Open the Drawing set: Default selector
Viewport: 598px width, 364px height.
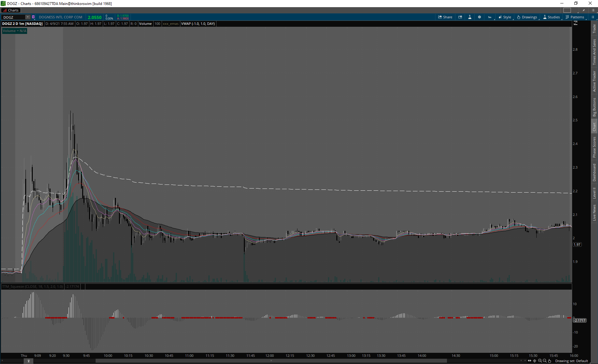[571, 361]
